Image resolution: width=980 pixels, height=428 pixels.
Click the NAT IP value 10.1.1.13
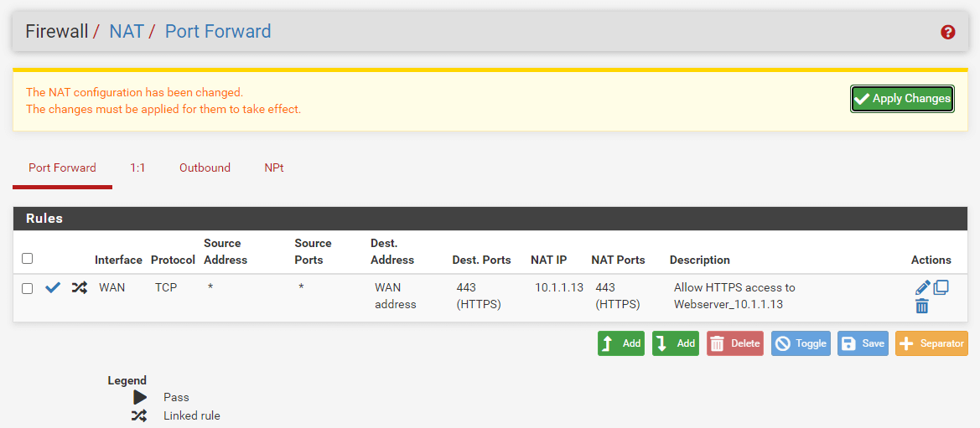point(559,287)
